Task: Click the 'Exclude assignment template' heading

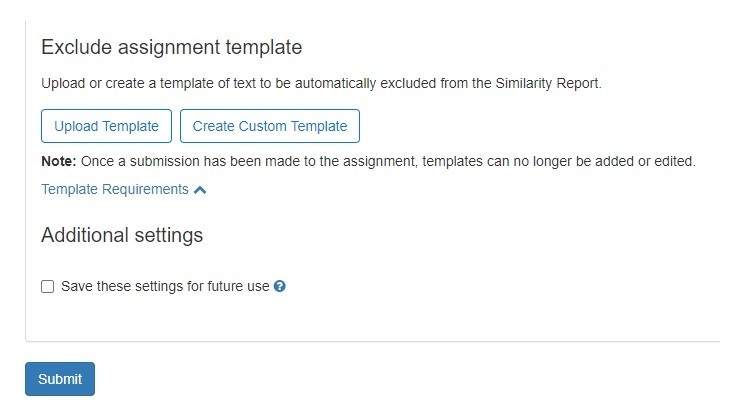Action: [171, 47]
